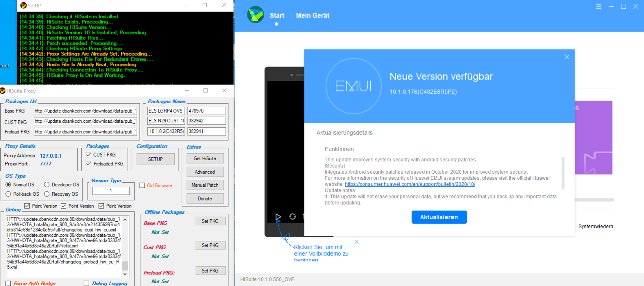Viewport: 644px width, 286px height.
Task: Switch to the Start tab
Action: (x=277, y=15)
